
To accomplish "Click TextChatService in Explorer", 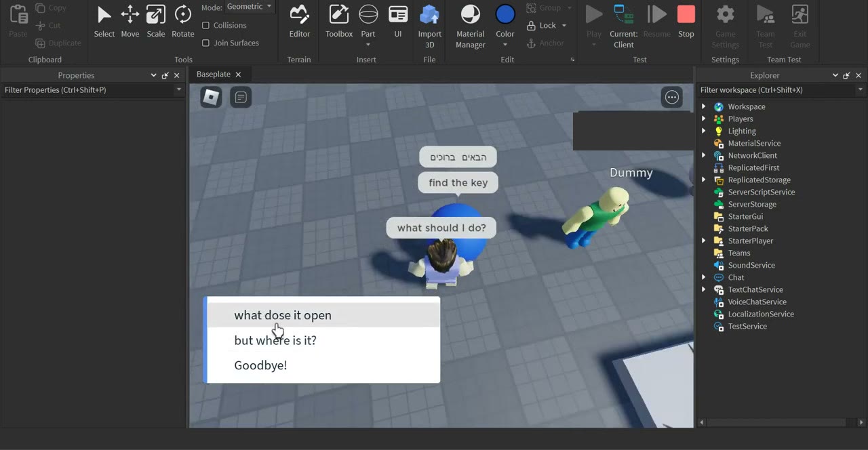I will tap(755, 289).
